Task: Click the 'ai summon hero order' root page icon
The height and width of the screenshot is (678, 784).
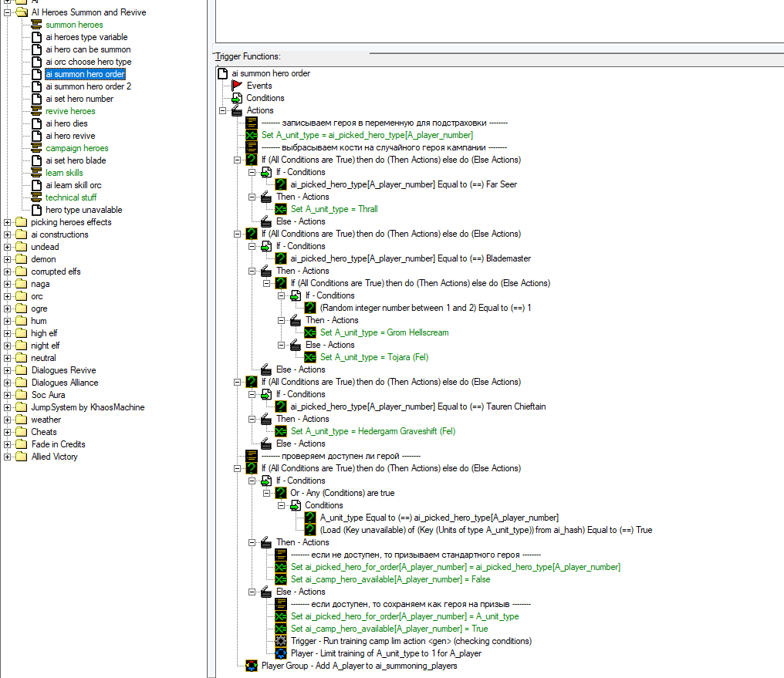Action: 222,73
